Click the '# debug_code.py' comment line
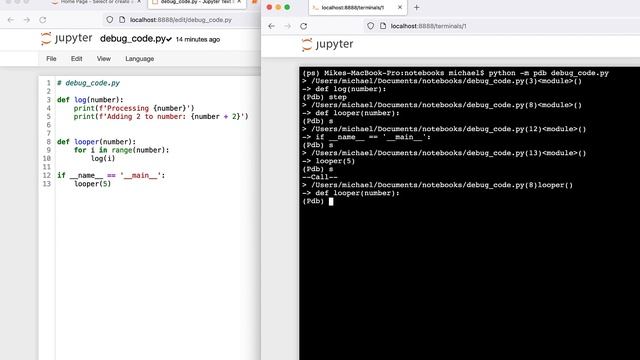This screenshot has height=360, width=640. pyautogui.click(x=89, y=83)
